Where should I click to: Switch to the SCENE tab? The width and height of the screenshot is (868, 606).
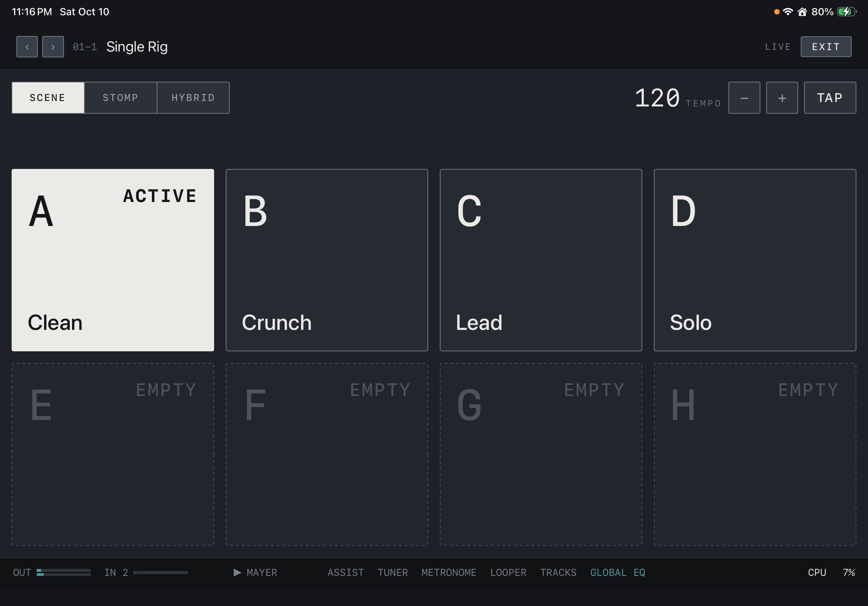(x=48, y=98)
